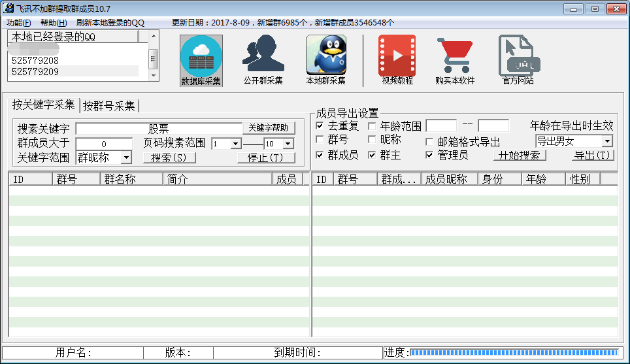This screenshot has height=364, width=630.
Task: Enable the 年龄范围 checkbox
Action: 372,126
